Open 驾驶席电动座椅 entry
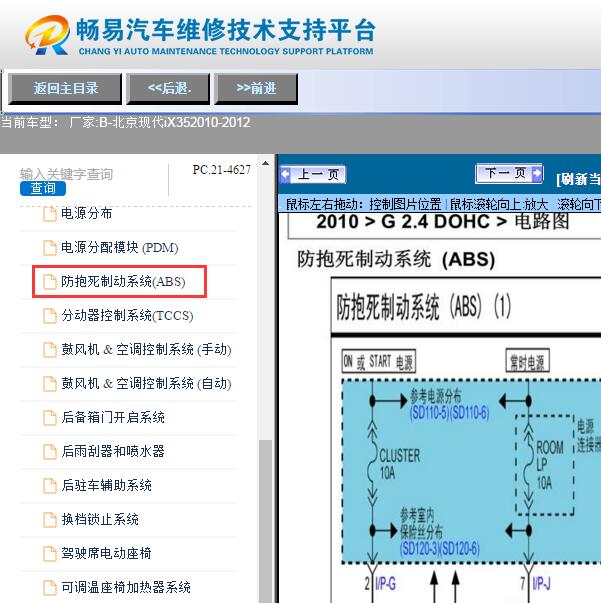This screenshot has height=603, width=601. (107, 553)
